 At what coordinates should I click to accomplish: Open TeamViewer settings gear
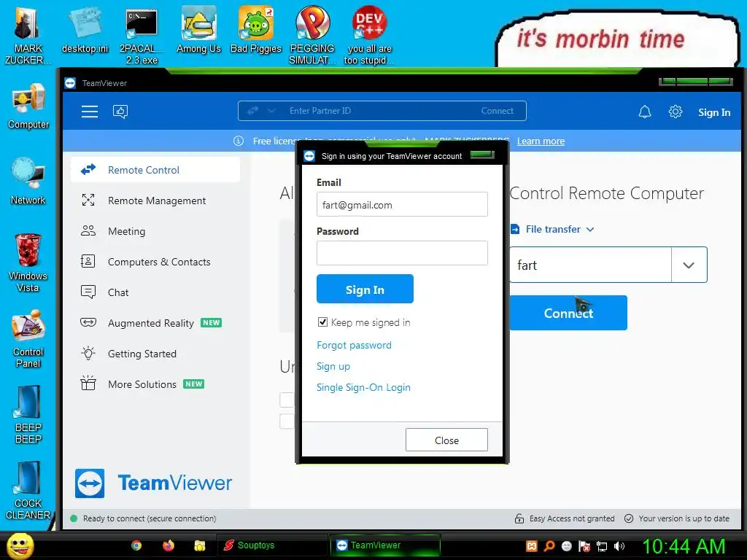[x=675, y=112]
